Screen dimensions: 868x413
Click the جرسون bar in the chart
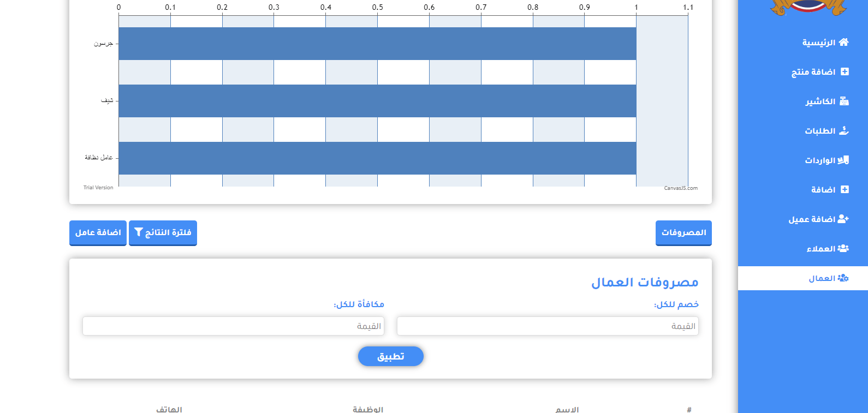coord(377,44)
